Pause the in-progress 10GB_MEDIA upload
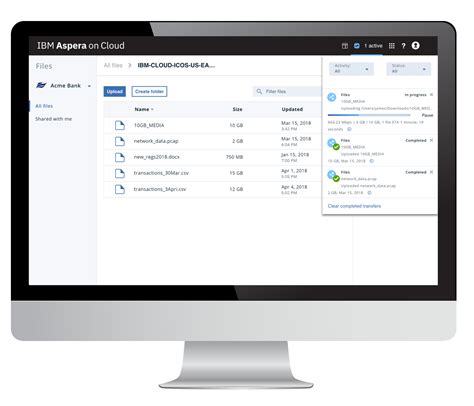This screenshot has height=406, width=474. 427,115
